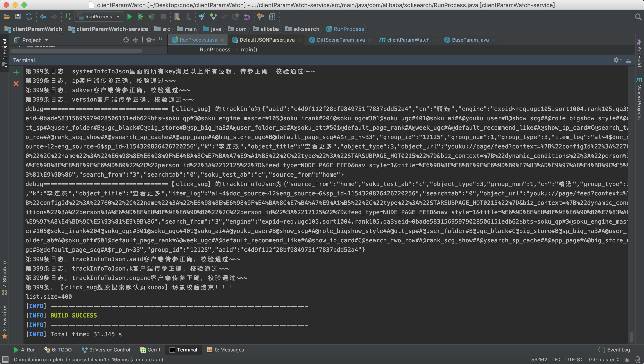
Task: Click the Run with Coverage icon
Action: pyautogui.click(x=152, y=17)
